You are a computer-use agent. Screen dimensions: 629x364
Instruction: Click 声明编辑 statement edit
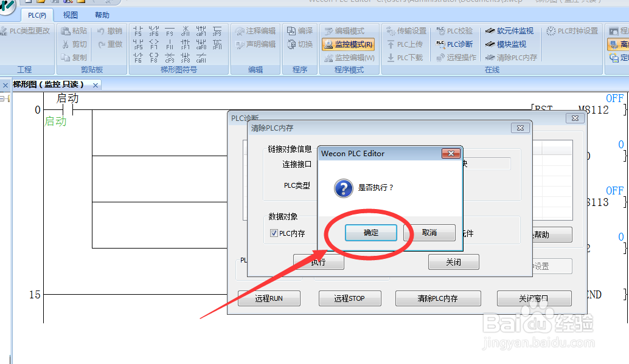pyautogui.click(x=256, y=44)
